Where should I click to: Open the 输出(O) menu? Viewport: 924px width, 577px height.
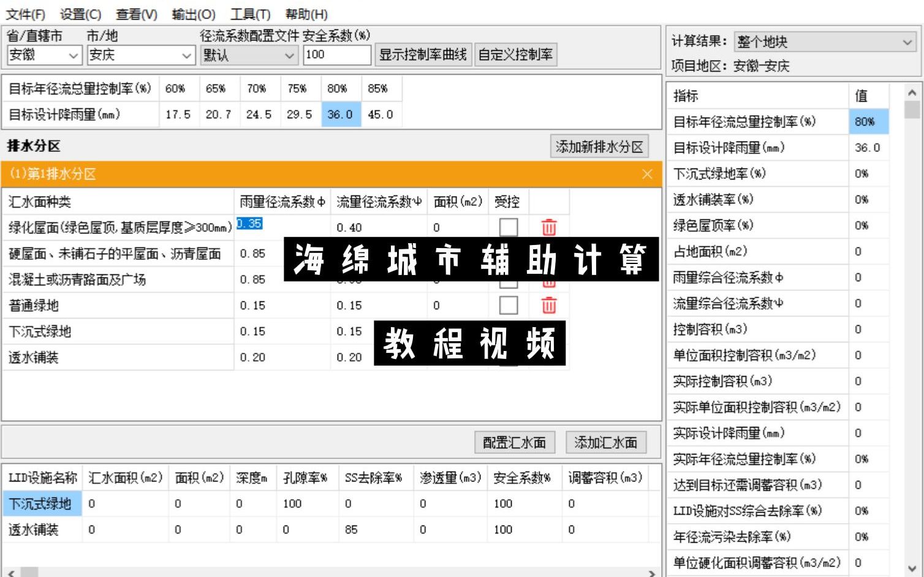pyautogui.click(x=193, y=14)
